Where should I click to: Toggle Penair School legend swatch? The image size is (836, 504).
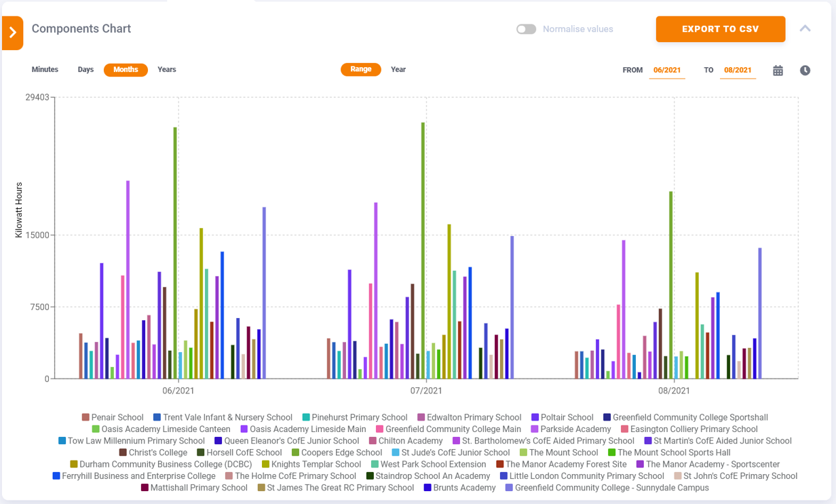tap(85, 418)
